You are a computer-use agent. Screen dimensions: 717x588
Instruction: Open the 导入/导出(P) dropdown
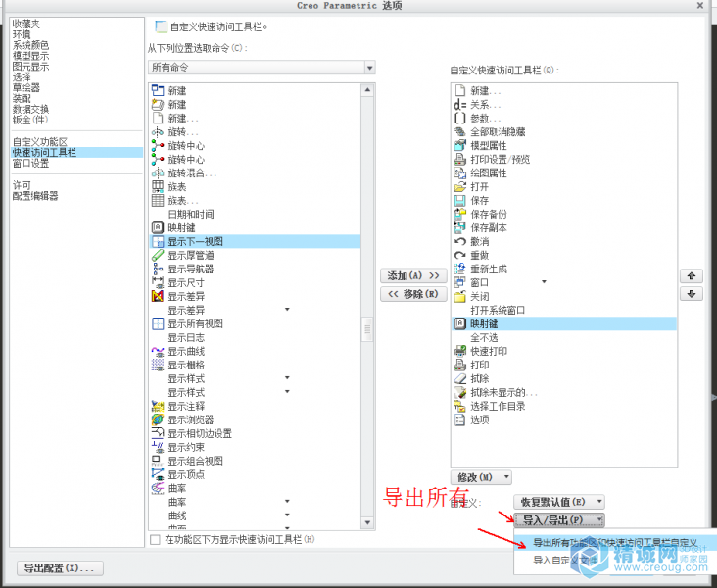pyautogui.click(x=558, y=519)
